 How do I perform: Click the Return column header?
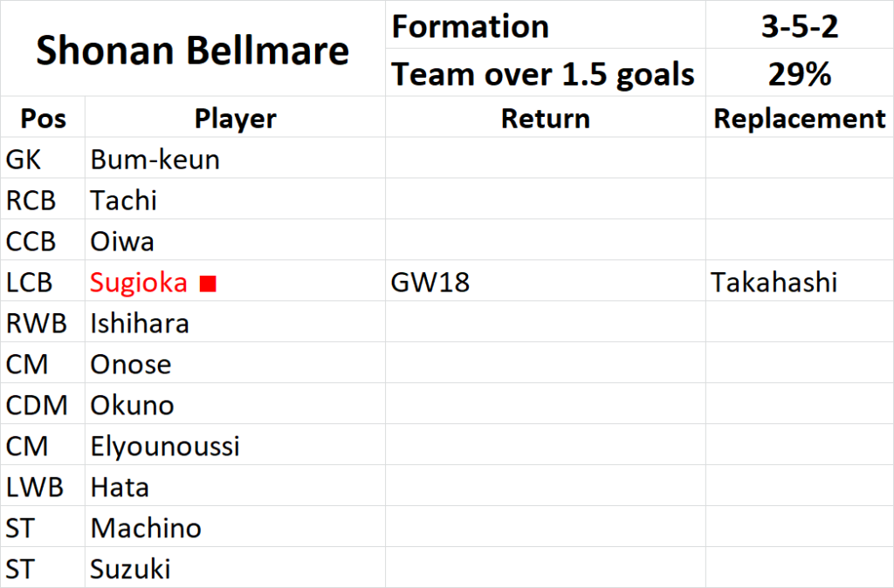coord(546,117)
